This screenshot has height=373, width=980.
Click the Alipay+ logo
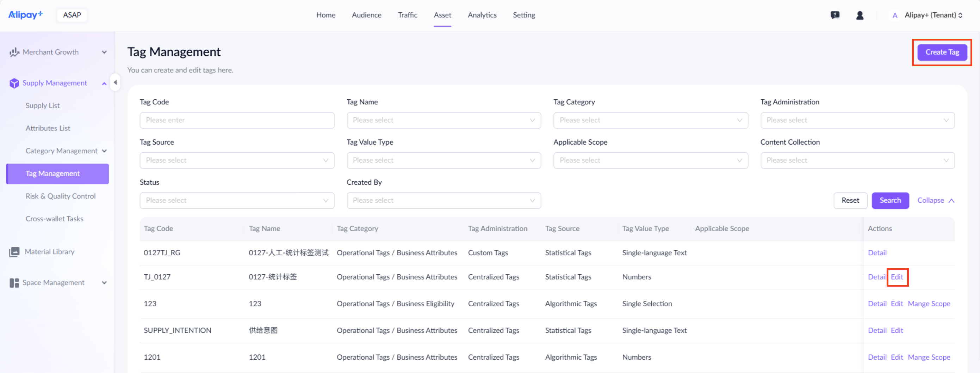coord(25,15)
